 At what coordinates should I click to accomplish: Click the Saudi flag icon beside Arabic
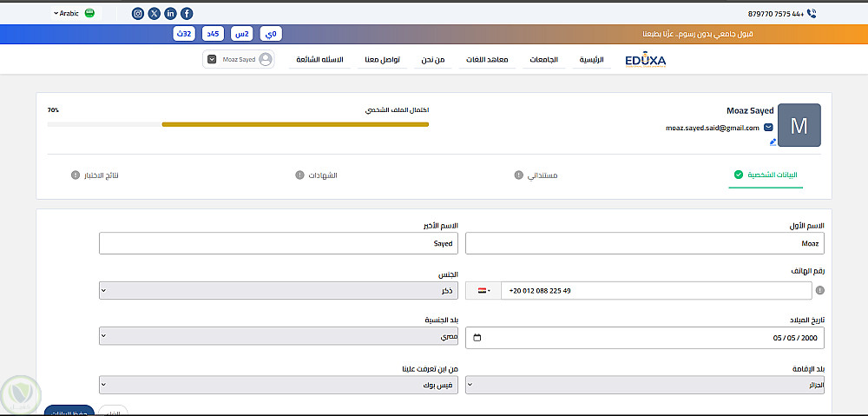[89, 13]
